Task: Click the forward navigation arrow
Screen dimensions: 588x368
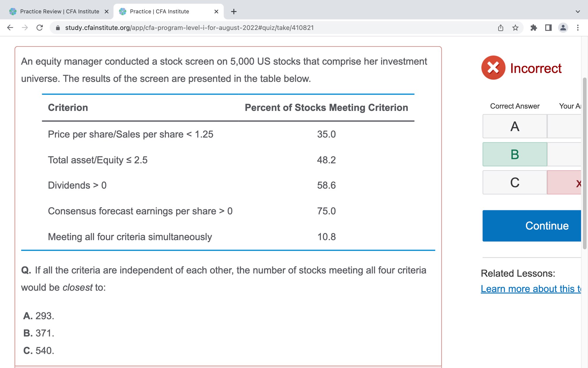Action: [25, 28]
